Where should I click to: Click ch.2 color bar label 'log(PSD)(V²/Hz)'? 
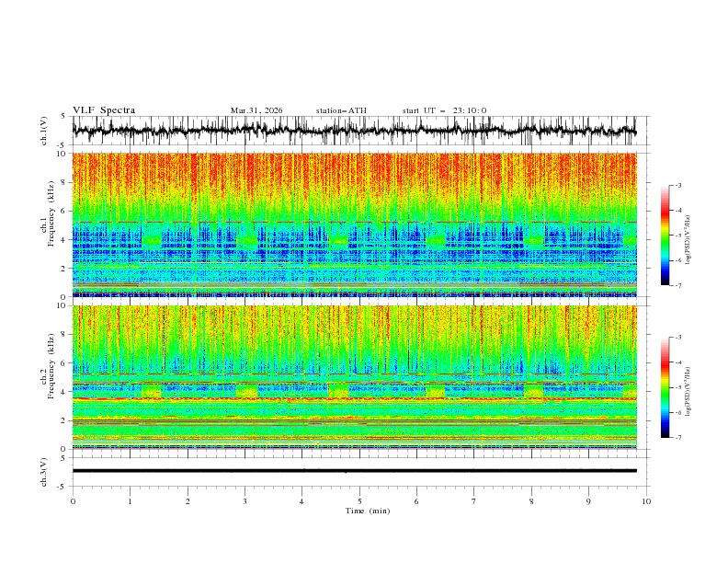(x=688, y=391)
